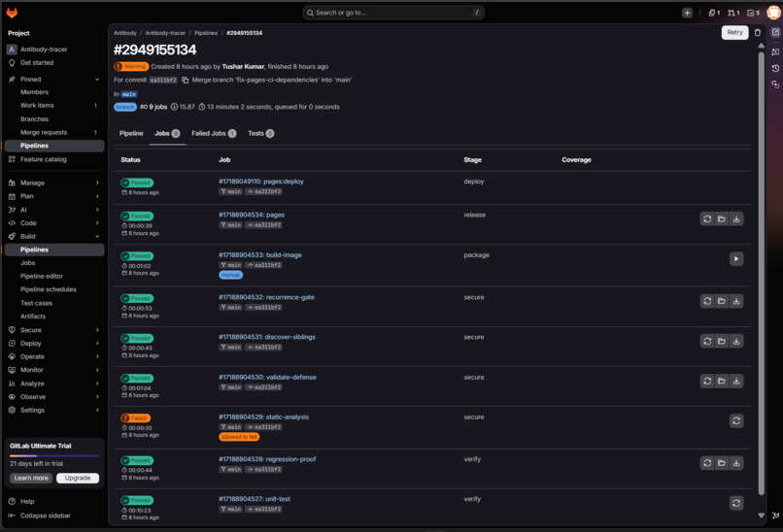The image size is (783, 532).
Task: Click the GitLab fox logo
Action: [x=12, y=13]
